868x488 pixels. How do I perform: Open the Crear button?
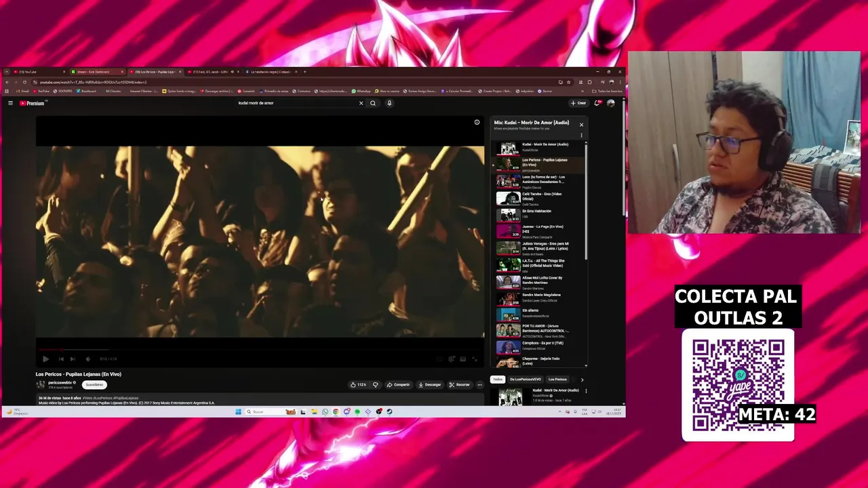(x=578, y=103)
